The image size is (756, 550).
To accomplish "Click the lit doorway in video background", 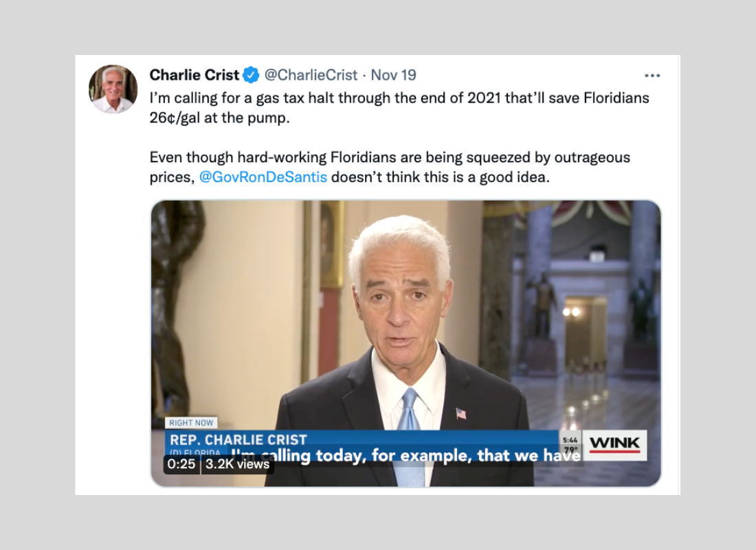I will pyautogui.click(x=584, y=333).
